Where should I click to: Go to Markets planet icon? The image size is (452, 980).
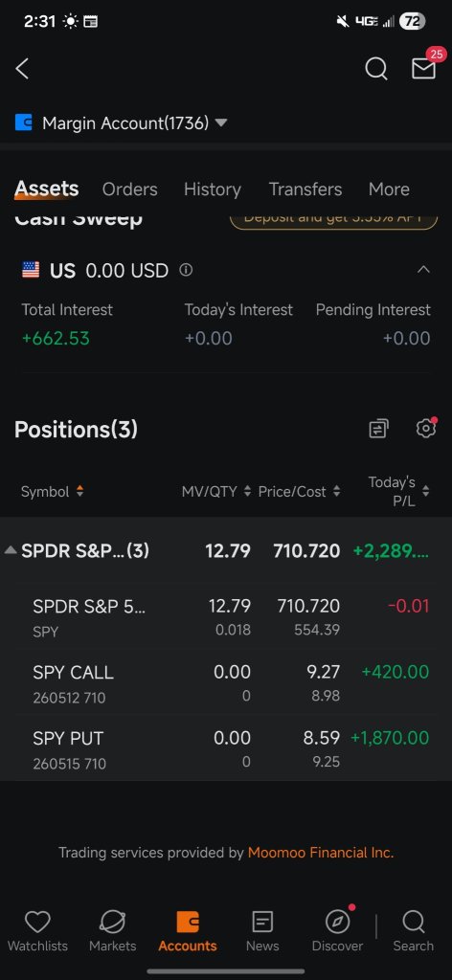[x=113, y=931]
